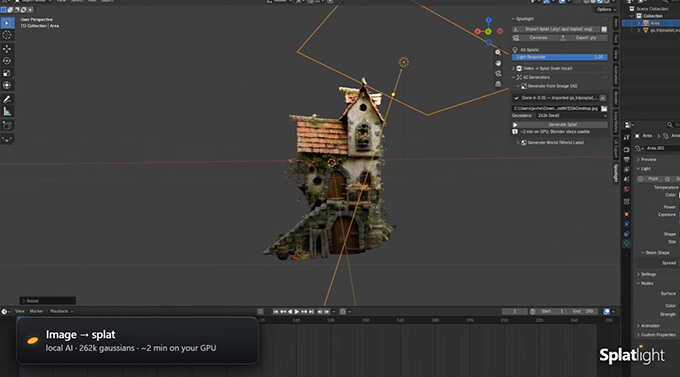Play the animation forward
The width and height of the screenshot is (680, 377).
coord(297,311)
